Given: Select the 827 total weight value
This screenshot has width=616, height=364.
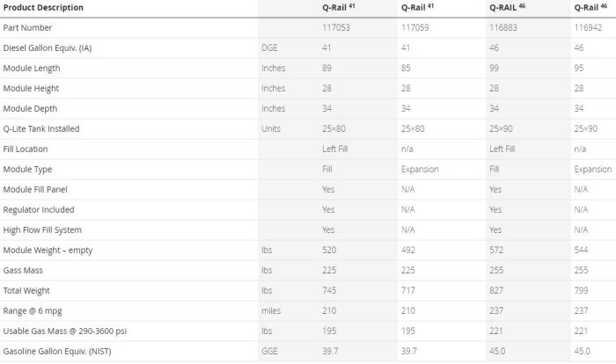Looking at the screenshot, I should click(495, 290).
